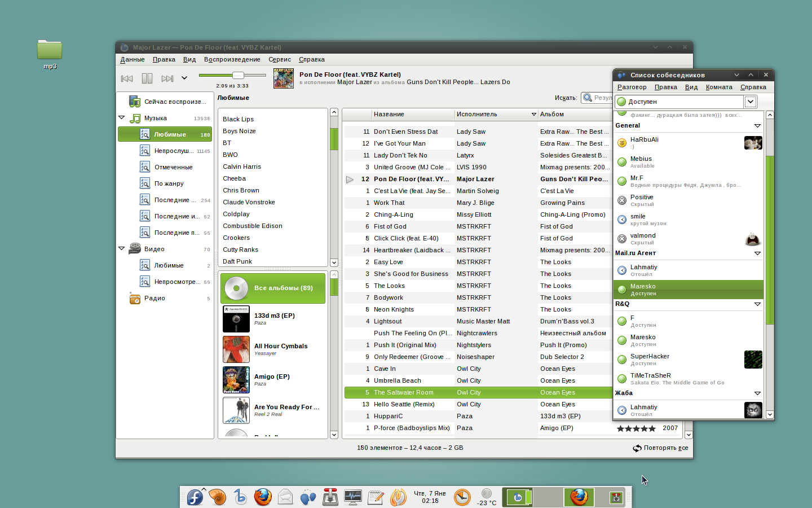Open the mp3 folder on desktop

[50, 54]
